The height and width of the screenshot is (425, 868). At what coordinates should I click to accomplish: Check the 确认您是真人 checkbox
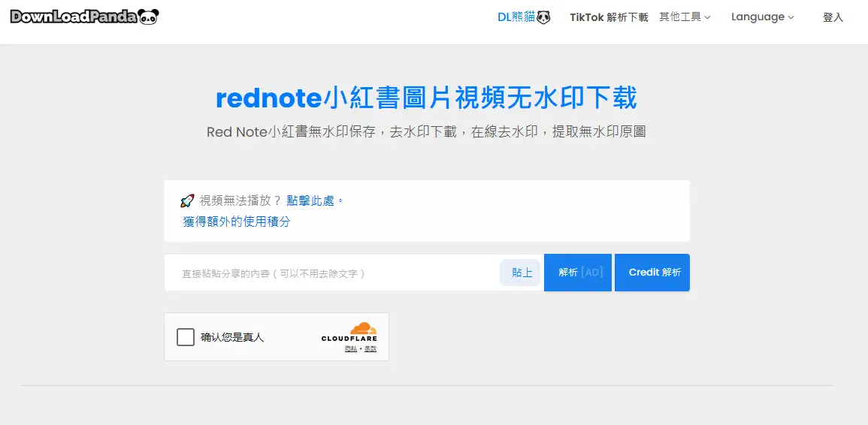(x=186, y=337)
